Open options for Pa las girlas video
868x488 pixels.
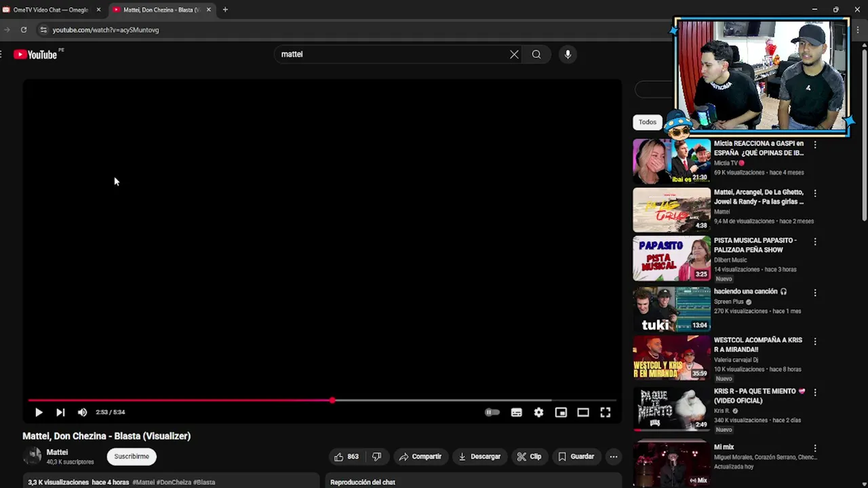pyautogui.click(x=815, y=193)
